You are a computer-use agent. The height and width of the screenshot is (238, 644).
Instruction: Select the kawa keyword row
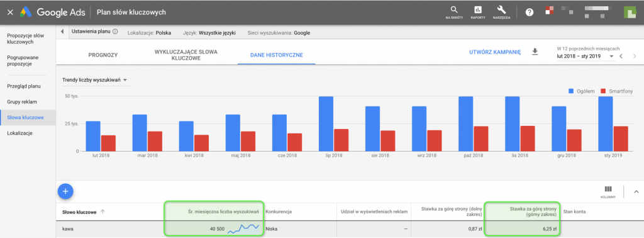tap(350, 229)
